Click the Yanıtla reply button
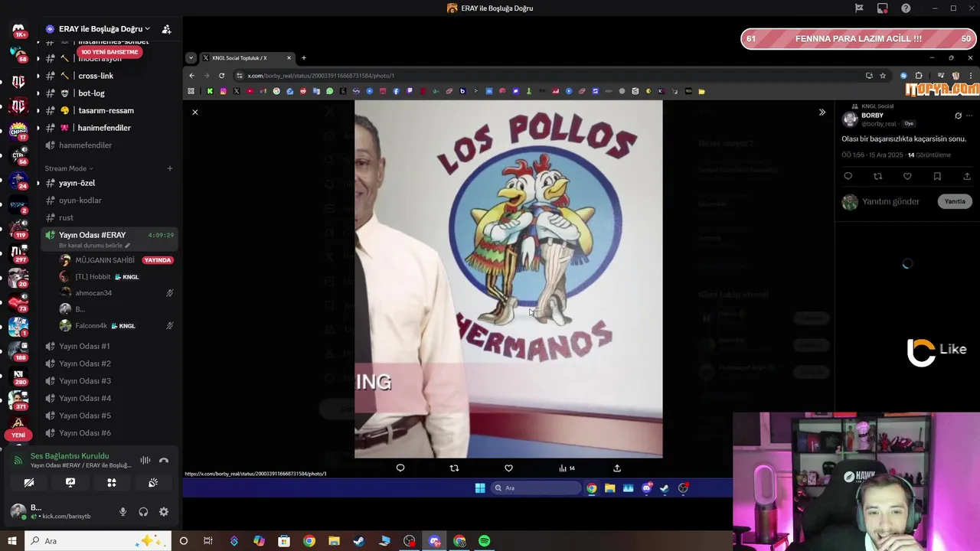The width and height of the screenshot is (980, 551). click(955, 201)
